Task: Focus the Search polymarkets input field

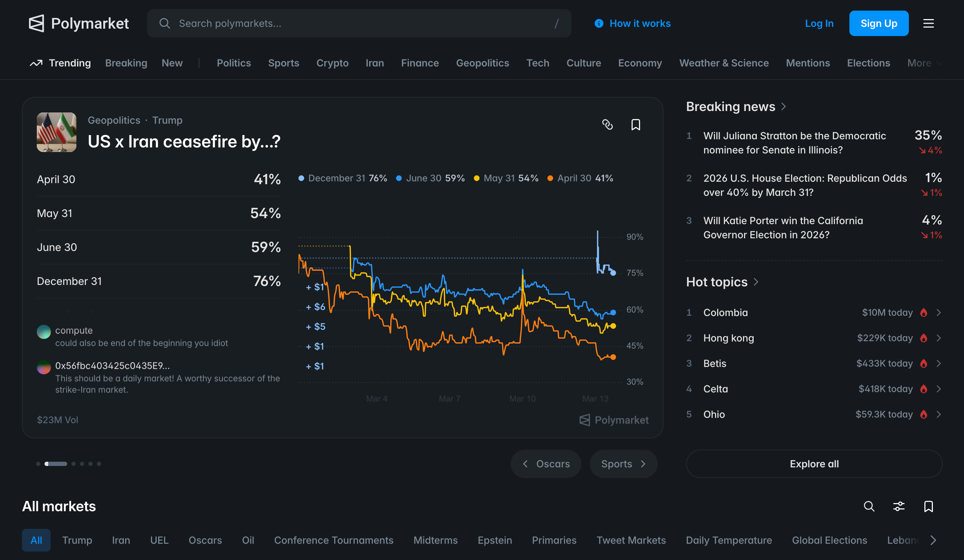Action: (359, 23)
